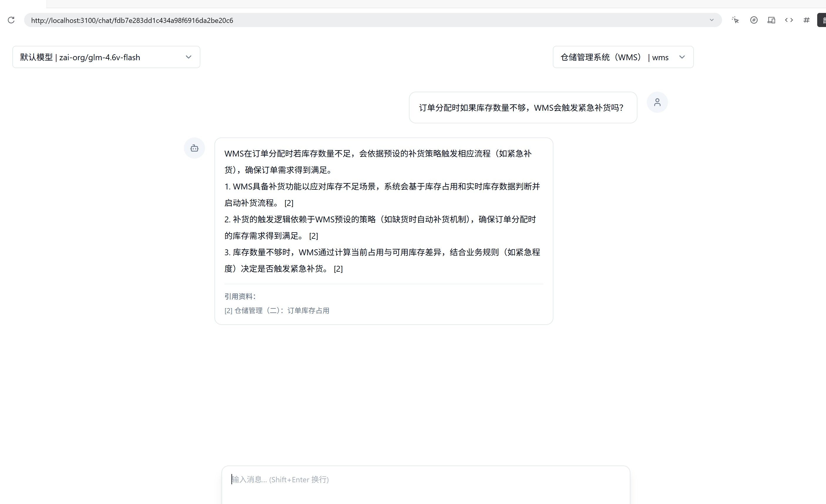Click the bot avatar icon

(x=194, y=148)
